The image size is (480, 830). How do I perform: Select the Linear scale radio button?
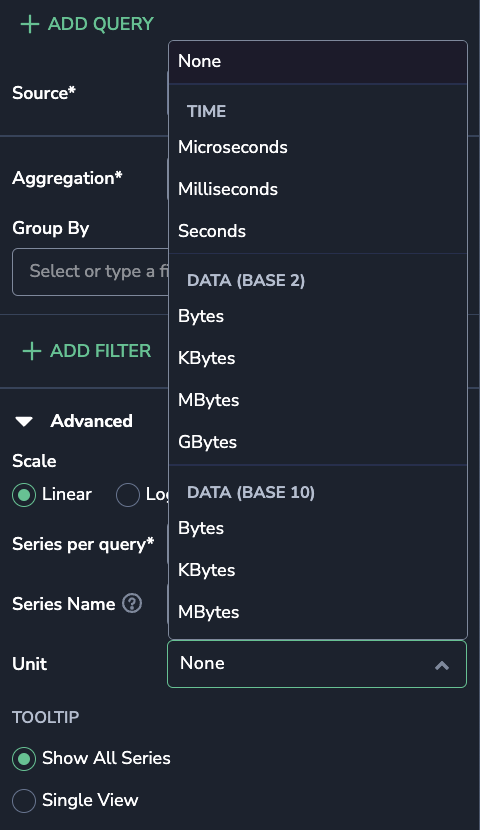tap(24, 495)
